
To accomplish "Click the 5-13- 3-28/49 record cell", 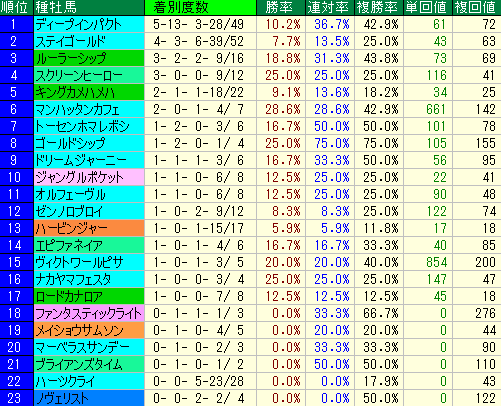I will pyautogui.click(x=200, y=24).
